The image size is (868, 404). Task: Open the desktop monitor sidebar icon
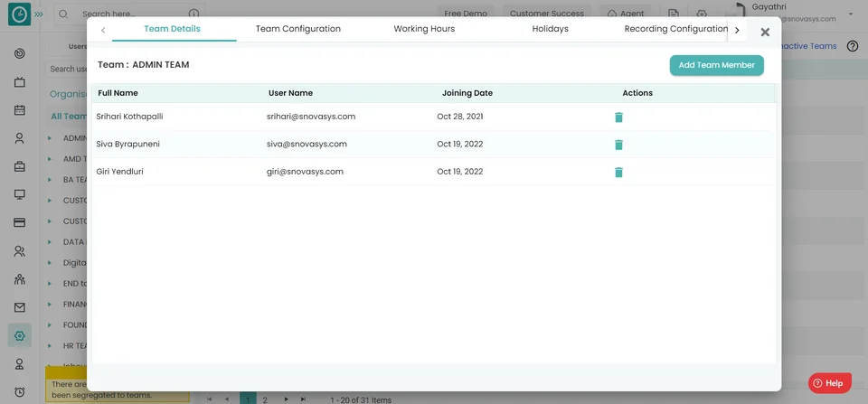19,195
